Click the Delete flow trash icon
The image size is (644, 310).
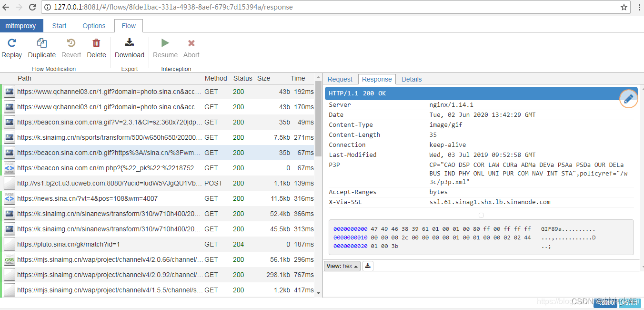click(96, 42)
